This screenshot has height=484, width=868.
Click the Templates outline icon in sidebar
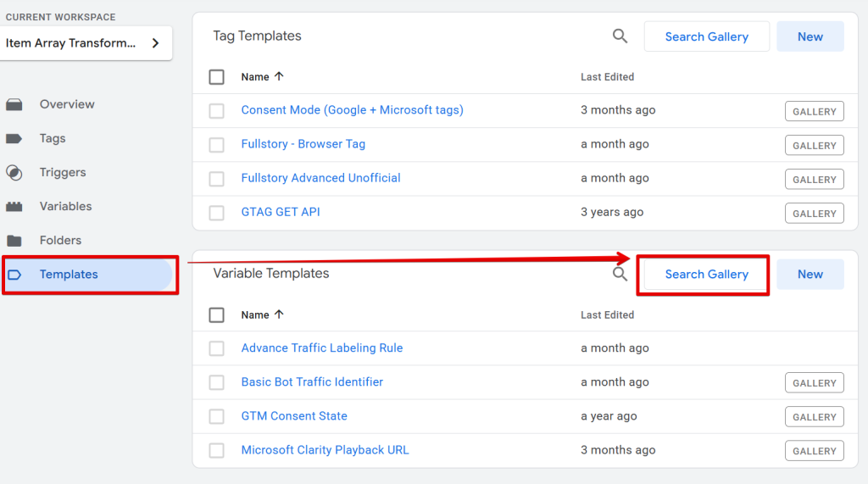pos(14,275)
